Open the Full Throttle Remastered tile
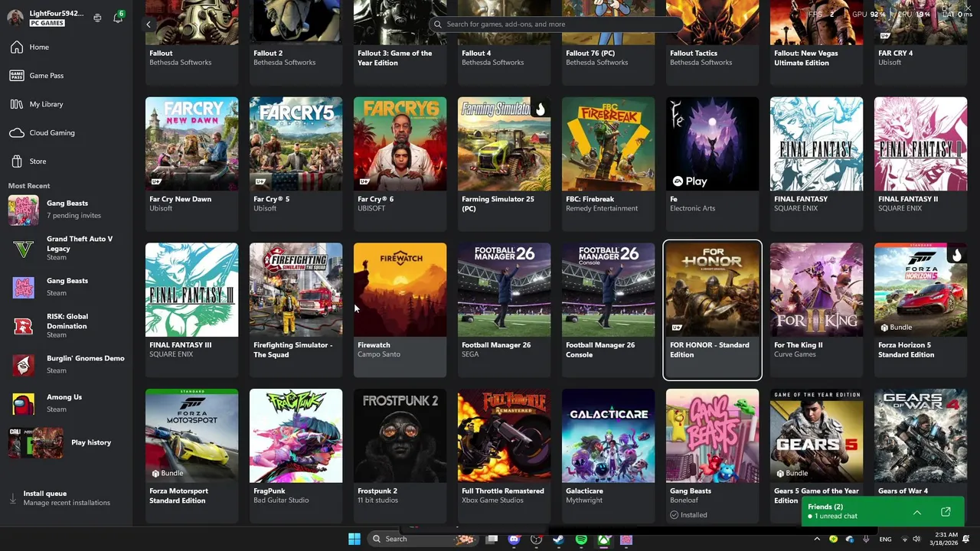The height and width of the screenshot is (551, 980). [504, 456]
